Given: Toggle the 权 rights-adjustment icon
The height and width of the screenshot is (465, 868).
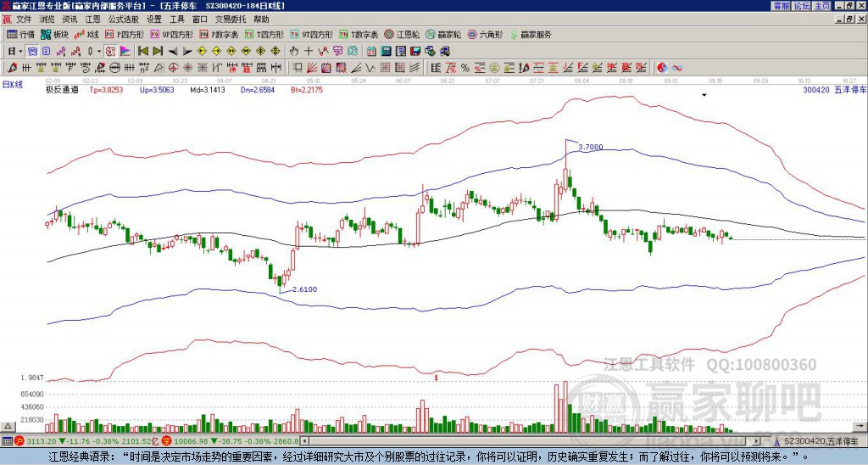Looking at the screenshot, I should tap(110, 52).
